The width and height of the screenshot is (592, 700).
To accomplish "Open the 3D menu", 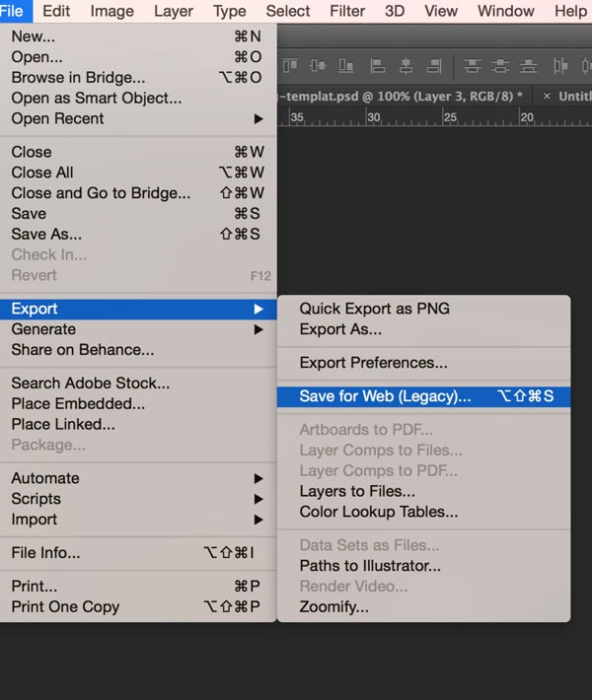I will coord(395,11).
